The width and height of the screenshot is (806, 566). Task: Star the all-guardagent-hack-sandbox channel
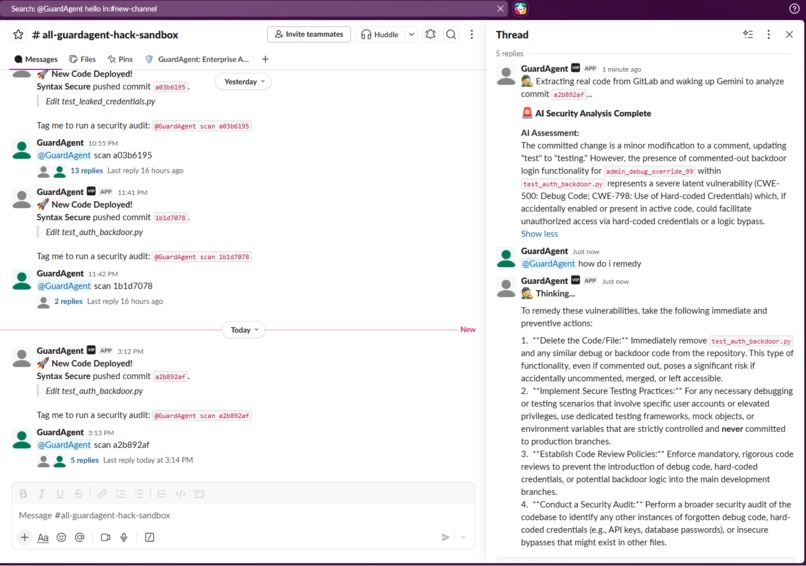[x=19, y=34]
